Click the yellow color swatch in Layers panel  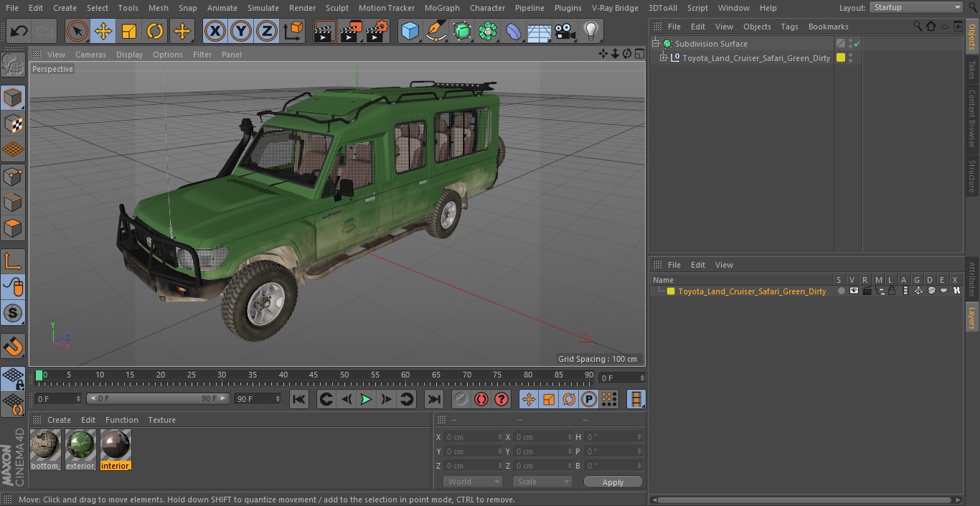[671, 291]
